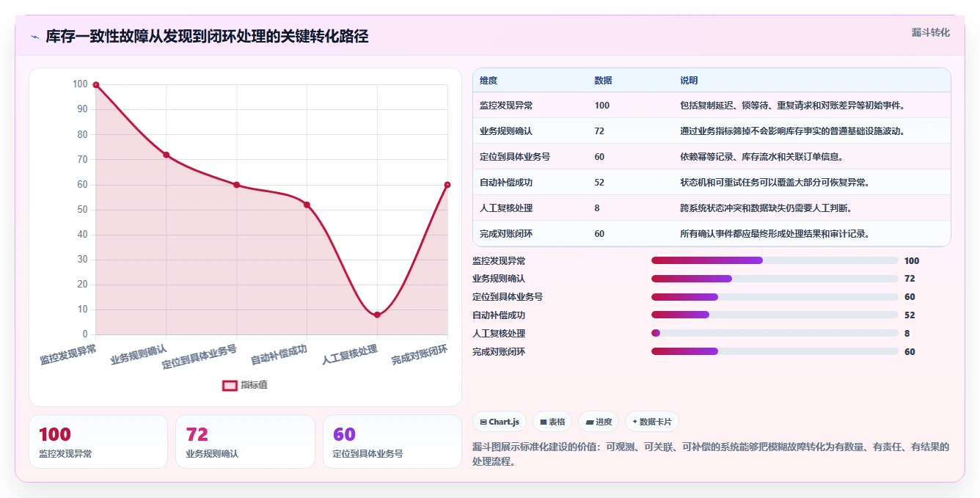Click the 监控发现异常 progress bar
Screen dimensions: 980x498
tap(775, 260)
